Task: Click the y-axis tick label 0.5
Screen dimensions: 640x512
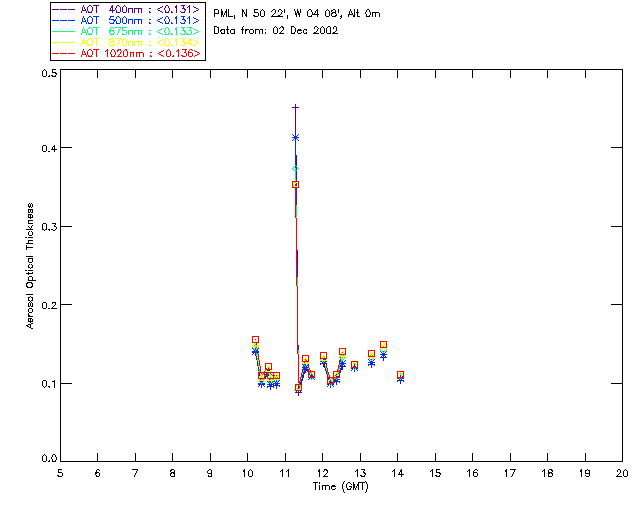Action: pos(49,73)
